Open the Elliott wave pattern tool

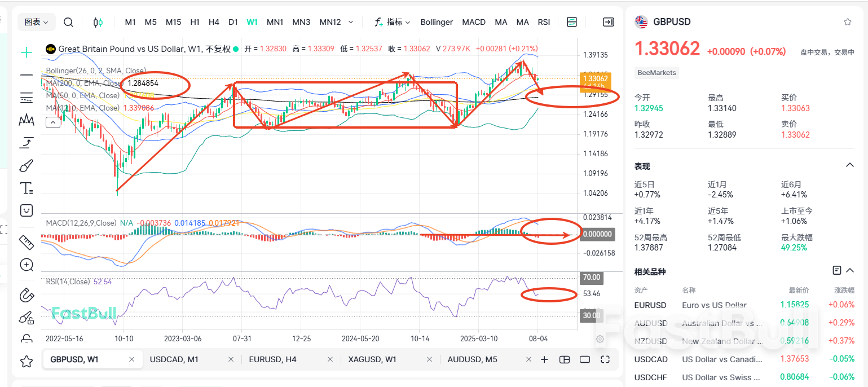click(26, 120)
